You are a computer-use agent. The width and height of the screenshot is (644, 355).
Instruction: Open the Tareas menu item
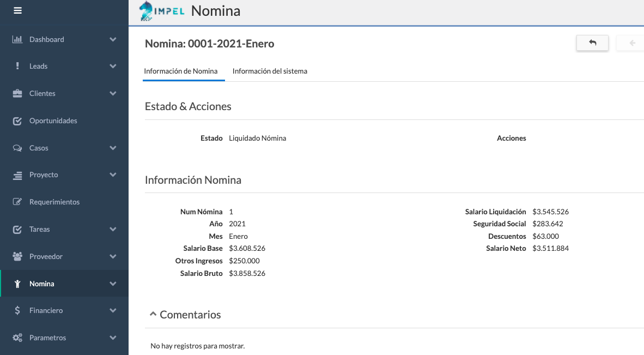(64, 229)
